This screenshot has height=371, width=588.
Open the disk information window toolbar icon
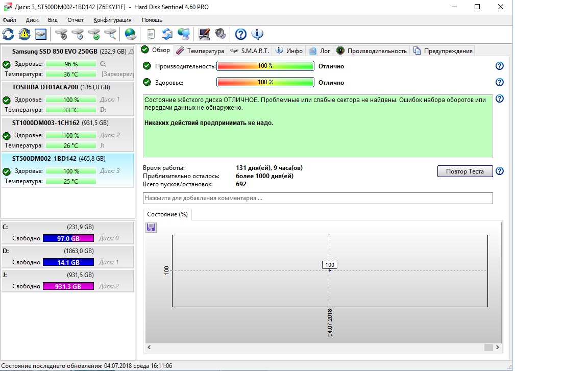pos(40,34)
